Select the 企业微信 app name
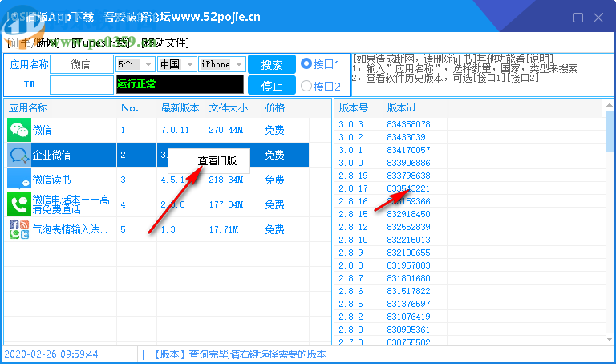The image size is (616, 364). [51, 155]
